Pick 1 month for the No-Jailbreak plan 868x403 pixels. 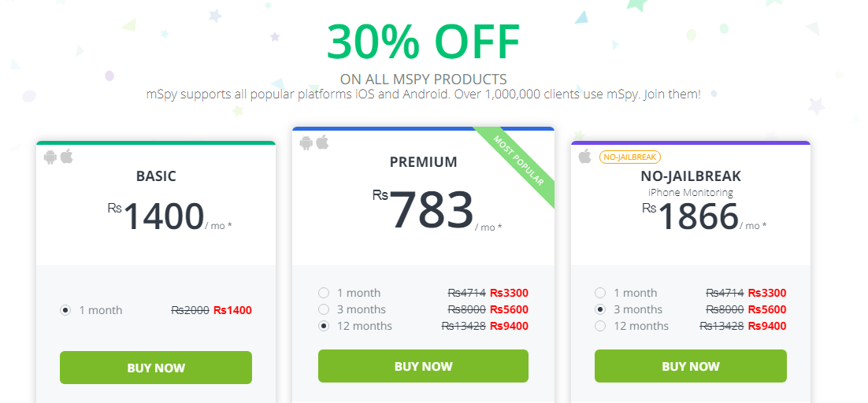click(600, 293)
